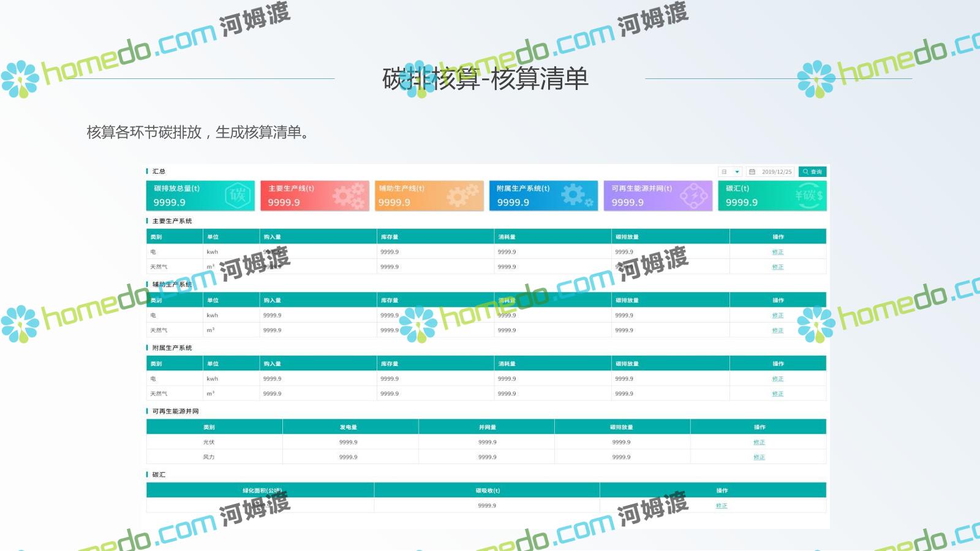The width and height of the screenshot is (980, 551).
Task: Click the 2019/12/25 date input
Action: point(776,172)
